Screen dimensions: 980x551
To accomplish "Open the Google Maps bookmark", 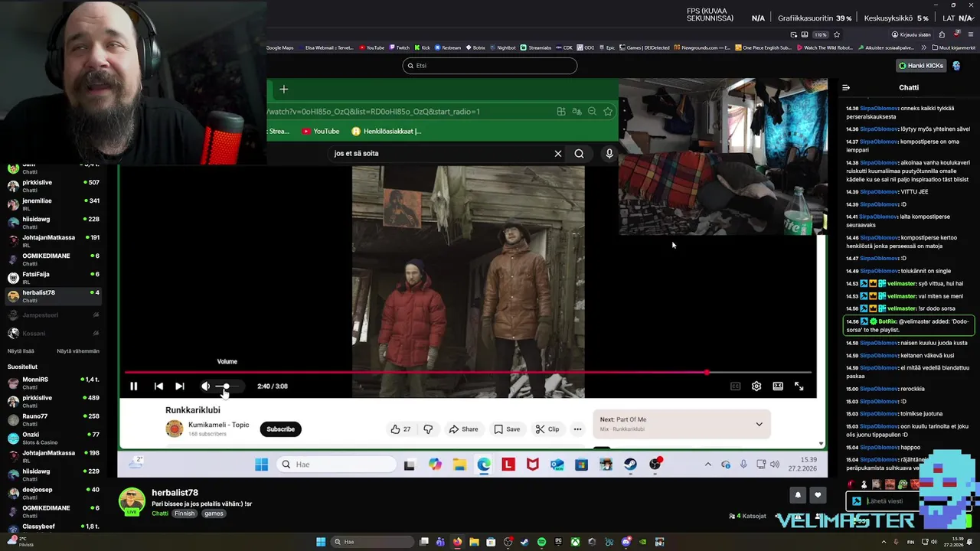I will [x=279, y=47].
